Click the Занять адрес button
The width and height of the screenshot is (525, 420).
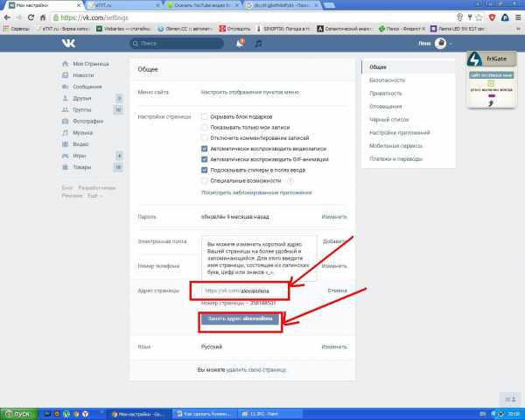(240, 318)
